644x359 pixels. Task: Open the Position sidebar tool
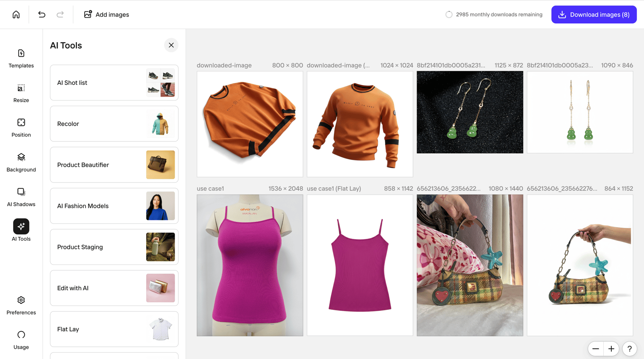tap(21, 128)
